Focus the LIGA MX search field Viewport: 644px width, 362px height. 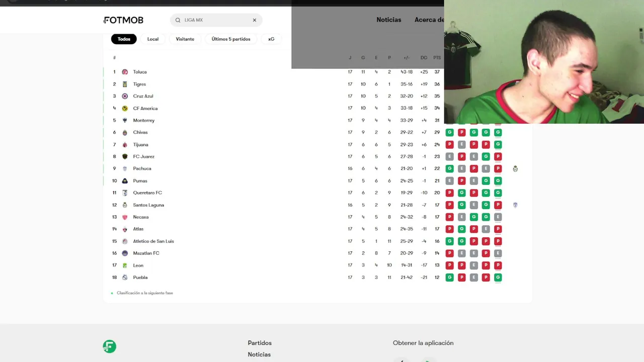[x=216, y=20]
